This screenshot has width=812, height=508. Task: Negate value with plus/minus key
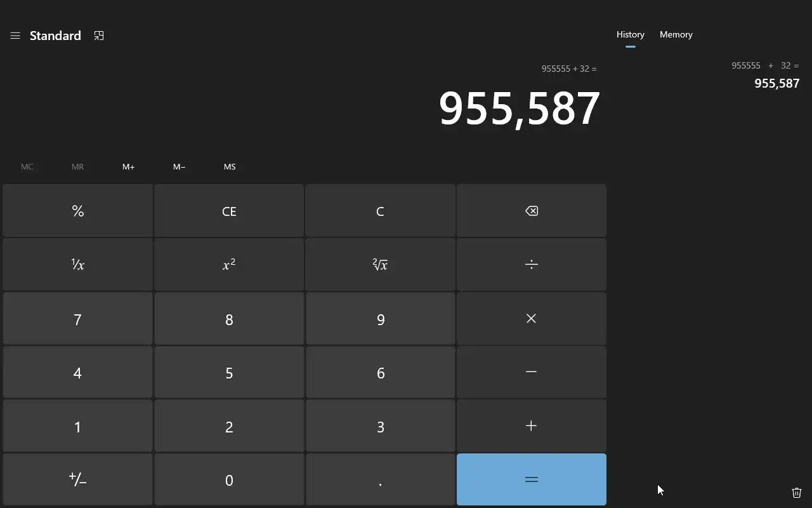tap(77, 479)
